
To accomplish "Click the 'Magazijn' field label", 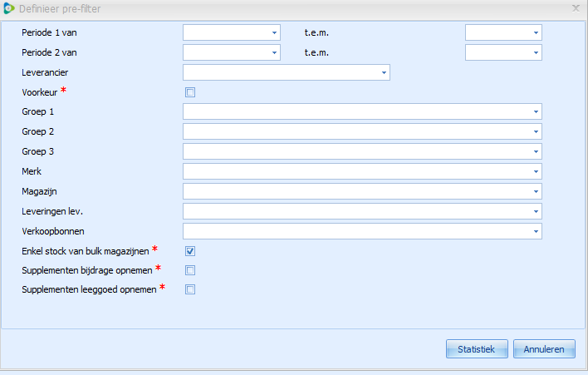I will [x=39, y=191].
